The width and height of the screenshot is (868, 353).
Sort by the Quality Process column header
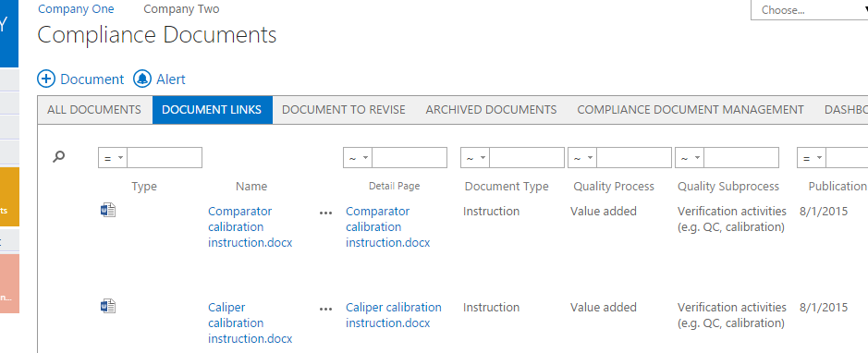[x=614, y=187]
